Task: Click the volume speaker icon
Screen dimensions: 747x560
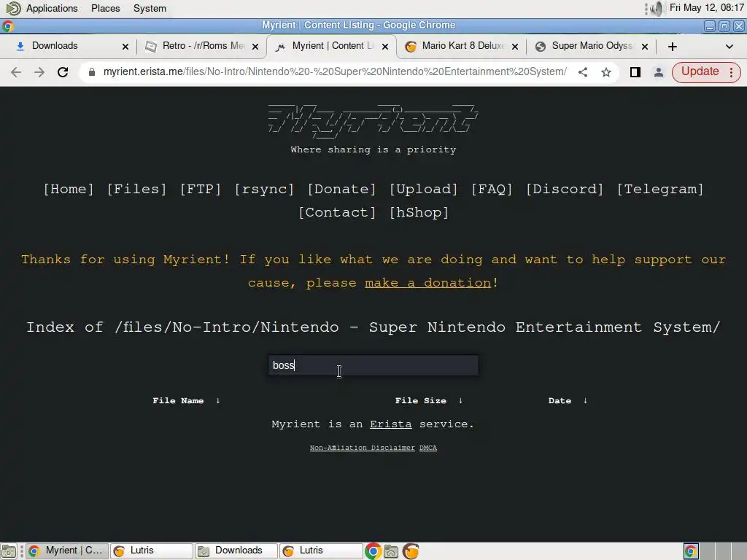Action: pos(657,9)
